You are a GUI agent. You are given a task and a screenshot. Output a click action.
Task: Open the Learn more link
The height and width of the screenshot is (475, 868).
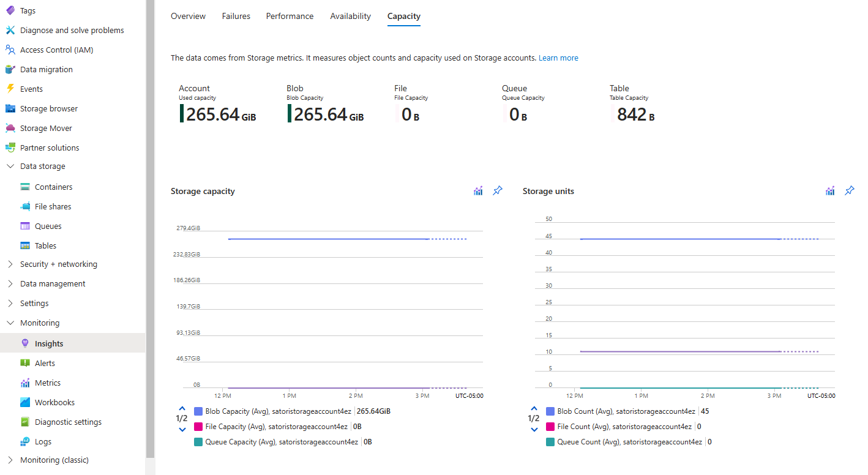tap(558, 58)
